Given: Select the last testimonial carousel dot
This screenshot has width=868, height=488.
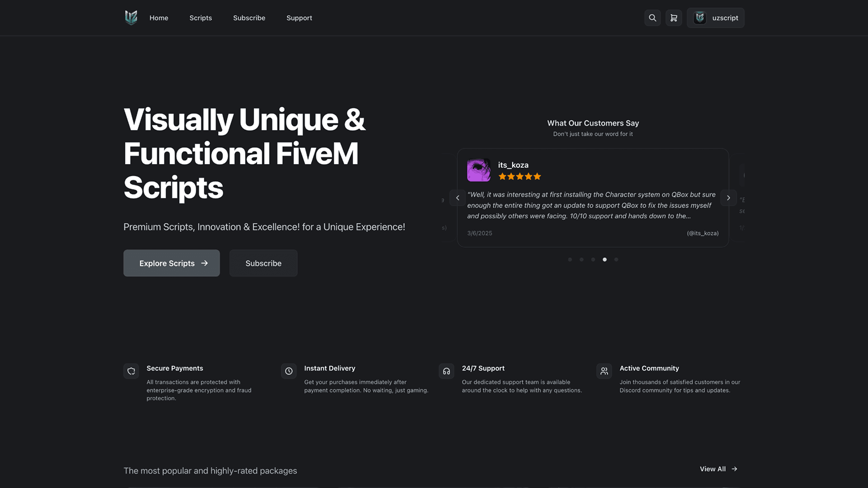Looking at the screenshot, I should tap(616, 259).
